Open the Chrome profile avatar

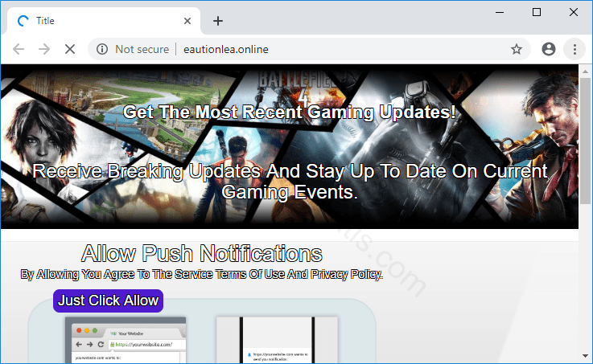coord(549,49)
